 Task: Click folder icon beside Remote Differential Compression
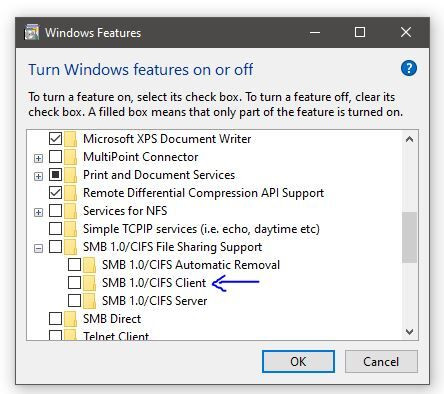coord(70,193)
